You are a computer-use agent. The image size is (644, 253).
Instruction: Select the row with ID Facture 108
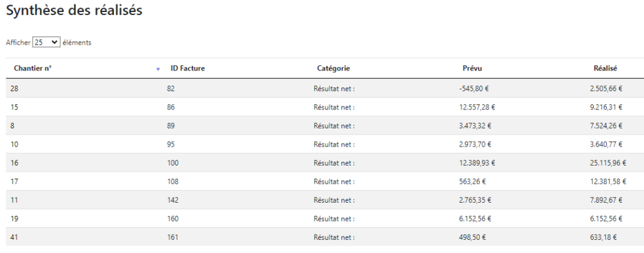pos(325,181)
